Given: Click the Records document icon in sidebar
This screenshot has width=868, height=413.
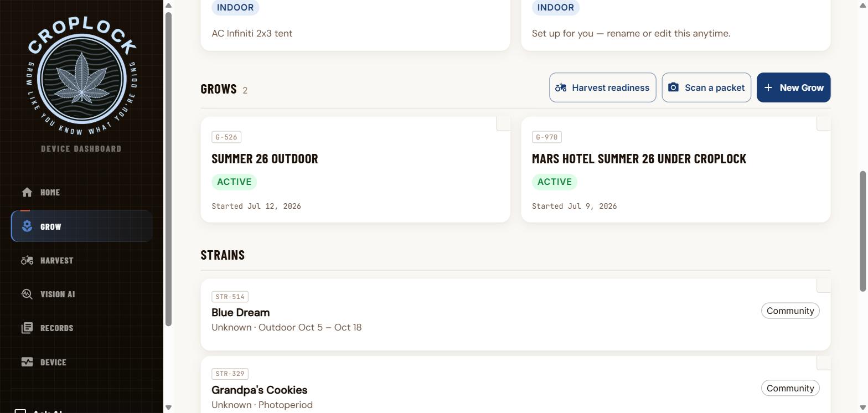Looking at the screenshot, I should point(27,328).
